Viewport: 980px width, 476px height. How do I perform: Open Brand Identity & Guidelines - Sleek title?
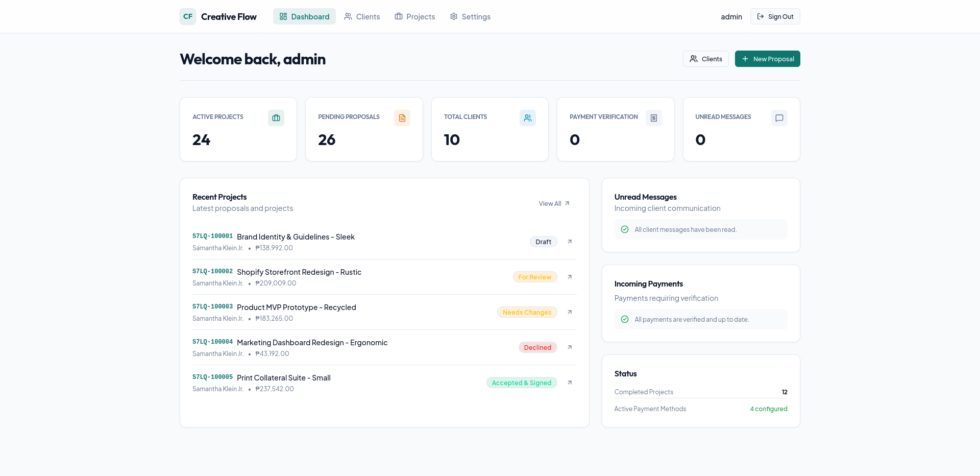[x=296, y=237]
